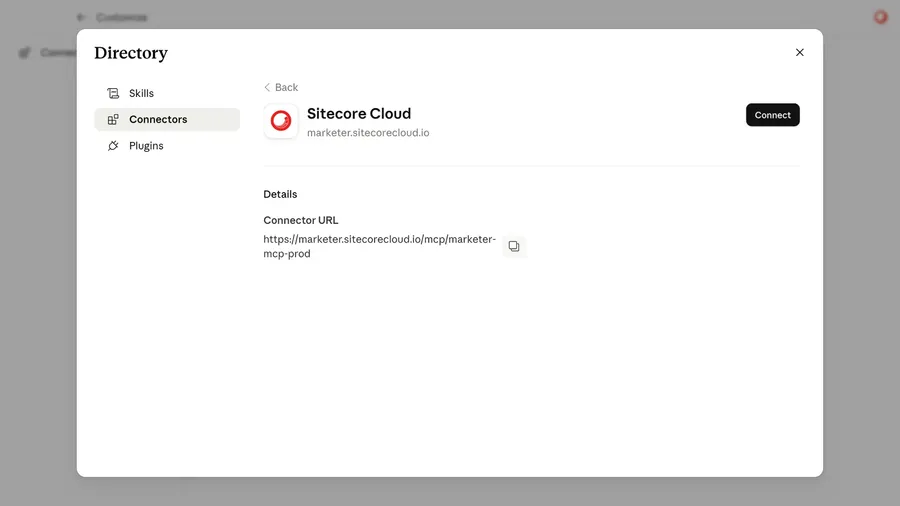The width and height of the screenshot is (900, 506).
Task: Click the back chevron arrow
Action: pos(267,87)
